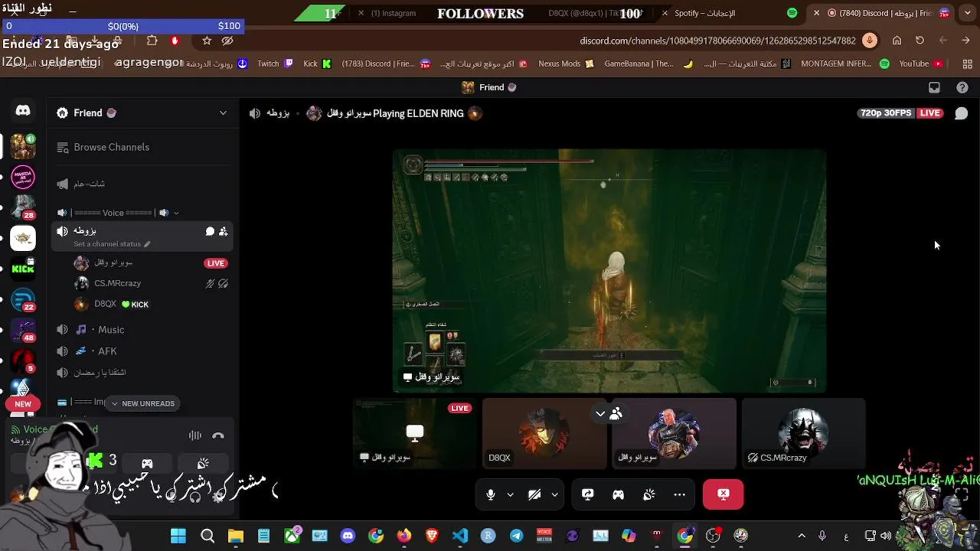Select the LIVE stream preview tile

tap(414, 432)
